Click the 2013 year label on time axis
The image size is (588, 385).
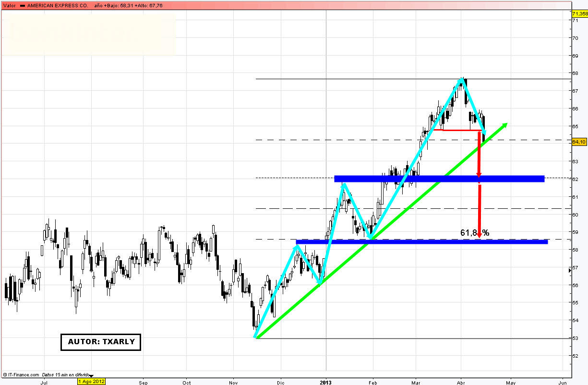coord(326,383)
